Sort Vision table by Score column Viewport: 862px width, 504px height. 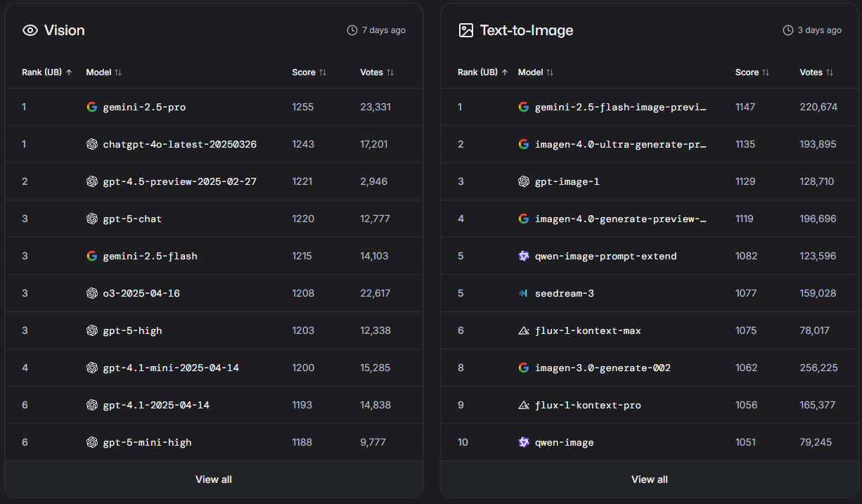(x=309, y=72)
